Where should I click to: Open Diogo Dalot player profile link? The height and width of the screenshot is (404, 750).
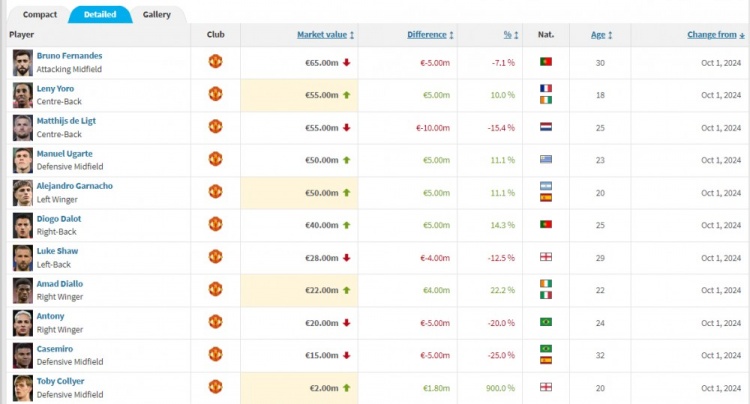click(x=59, y=218)
